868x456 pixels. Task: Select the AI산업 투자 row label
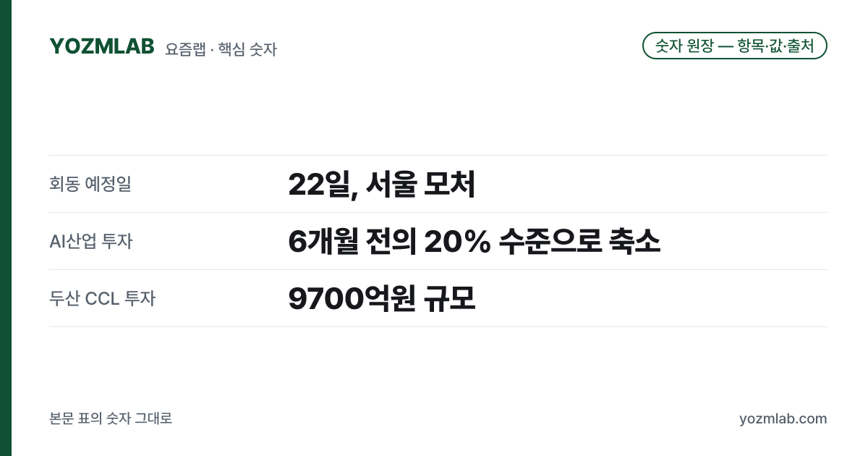point(91,241)
